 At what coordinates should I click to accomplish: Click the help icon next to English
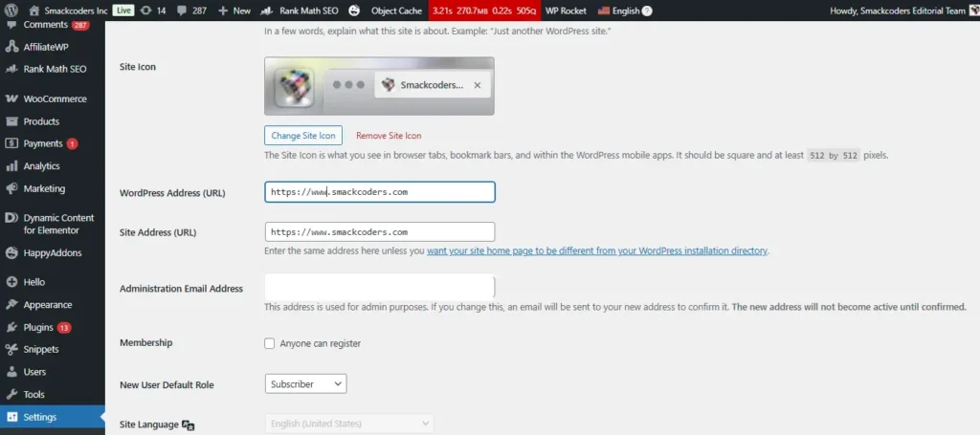(647, 11)
